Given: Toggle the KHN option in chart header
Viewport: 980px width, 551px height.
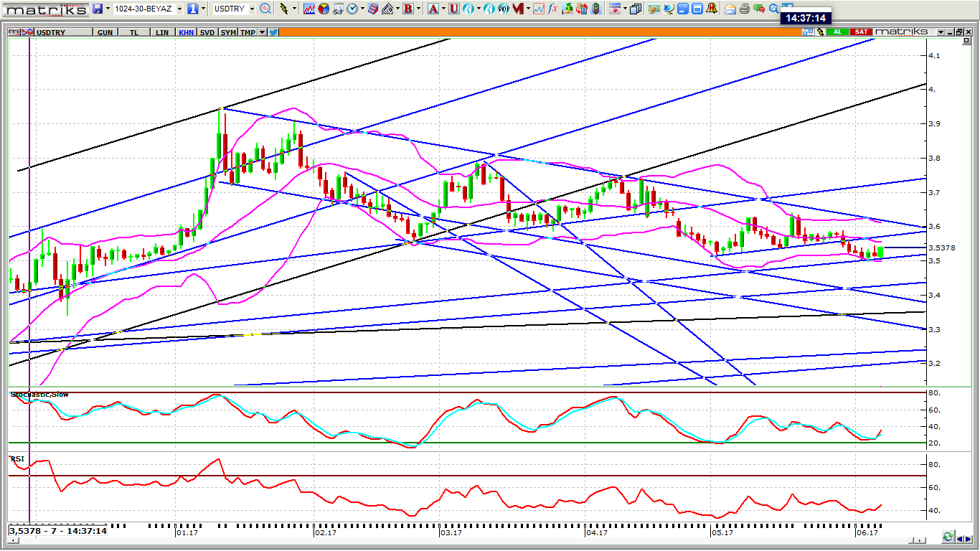Looking at the screenshot, I should coord(186,32).
